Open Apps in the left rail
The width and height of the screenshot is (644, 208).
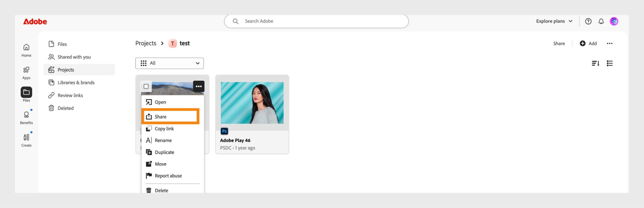(x=26, y=73)
